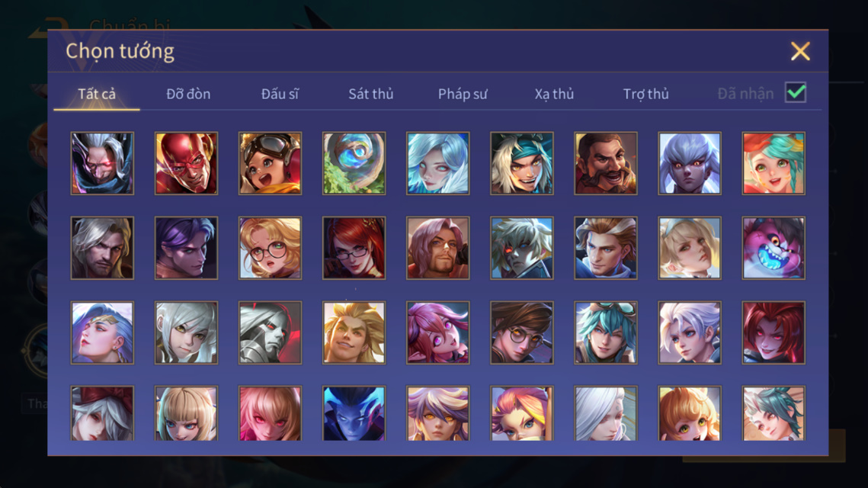Open the Đấu sĩ tab
The image size is (868, 488).
280,94
